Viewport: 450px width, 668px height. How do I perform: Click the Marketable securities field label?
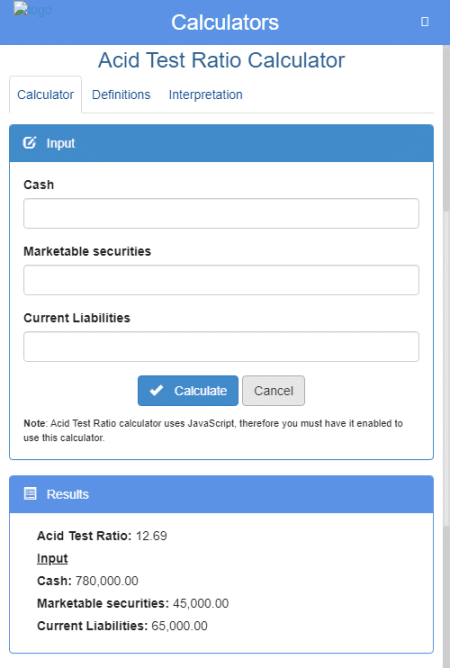[87, 251]
